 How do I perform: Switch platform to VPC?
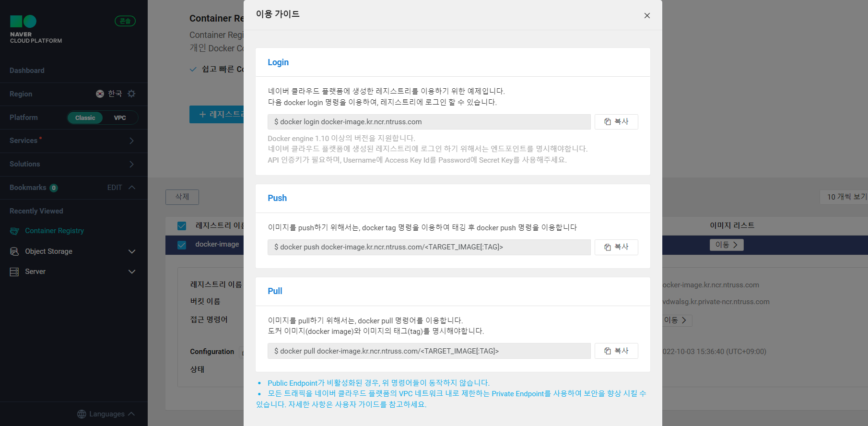120,118
